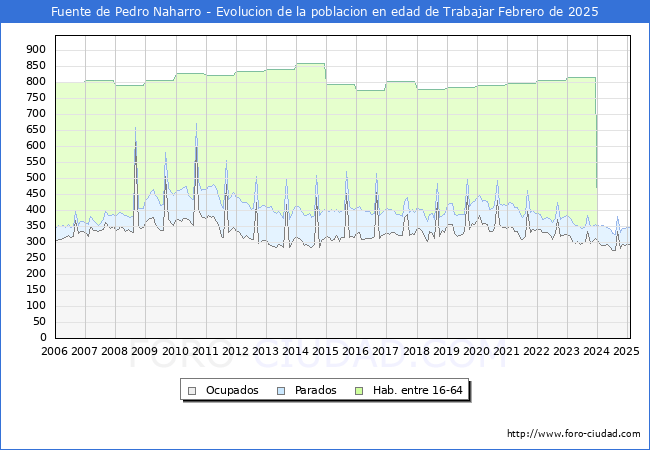Click the 800 y-axis value
This screenshot has width=650, height=450.
[x=36, y=82]
